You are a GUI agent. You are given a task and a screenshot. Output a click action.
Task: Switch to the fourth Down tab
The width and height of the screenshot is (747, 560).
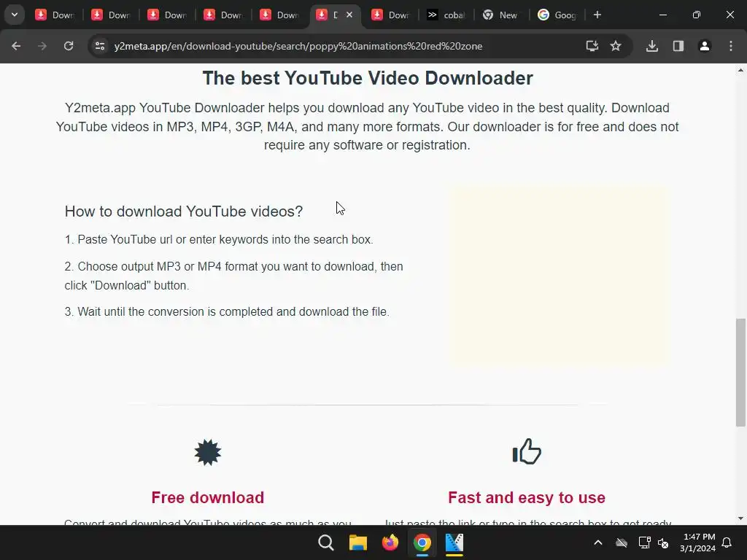(x=223, y=15)
